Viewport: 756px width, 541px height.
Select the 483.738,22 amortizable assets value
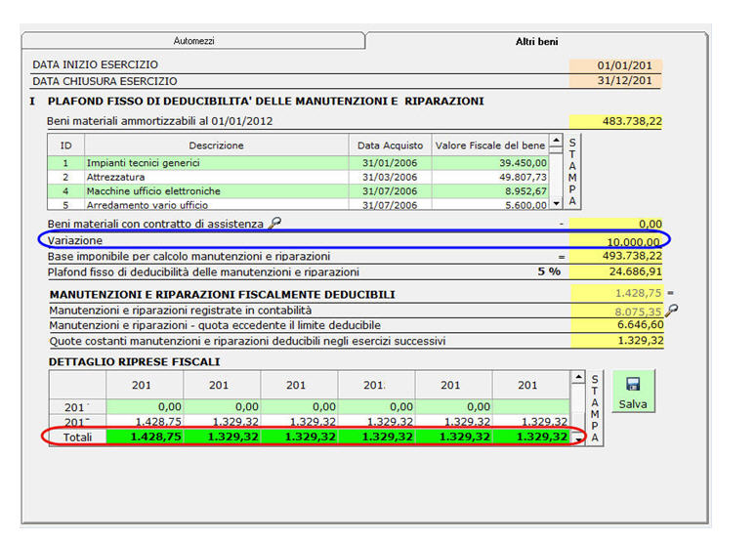click(615, 121)
